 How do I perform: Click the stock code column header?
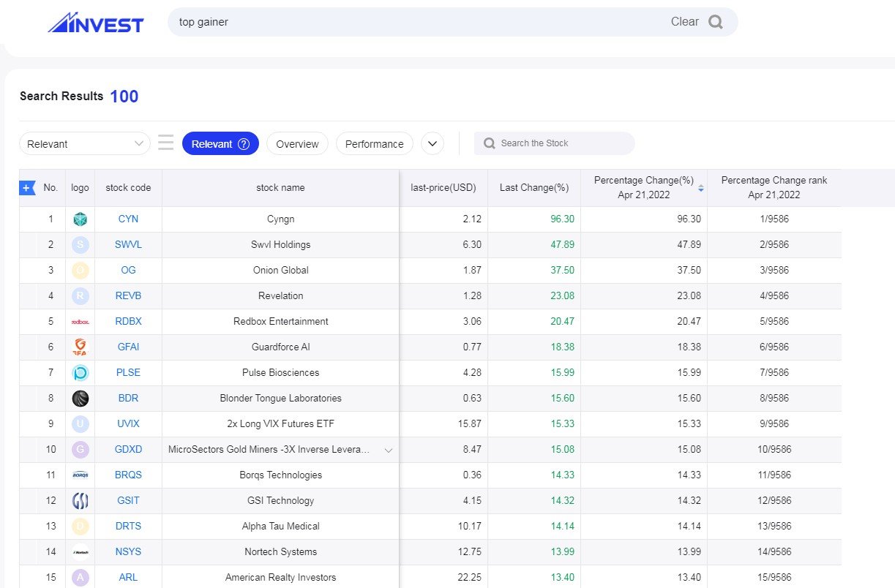(x=128, y=188)
